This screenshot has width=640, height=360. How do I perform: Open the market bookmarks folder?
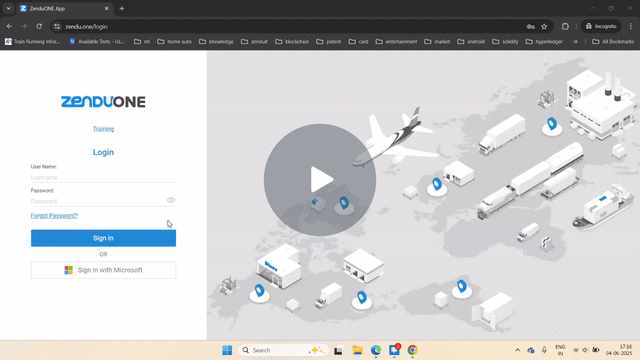[437, 42]
